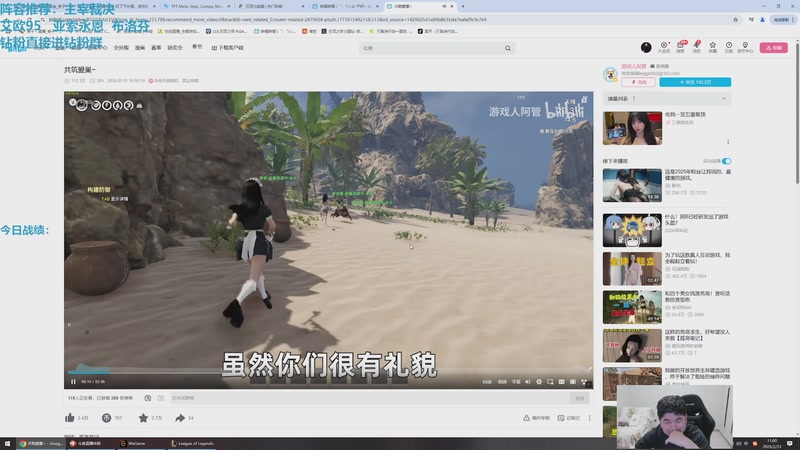Open 赛事 in Bilibili navigation
Screen dimensions: 800x450
pos(156,47)
